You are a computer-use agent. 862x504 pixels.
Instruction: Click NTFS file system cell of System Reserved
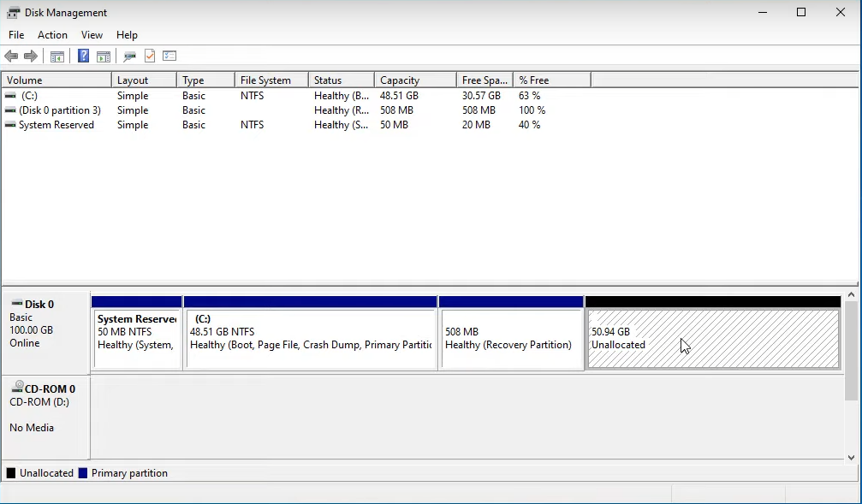tap(252, 125)
